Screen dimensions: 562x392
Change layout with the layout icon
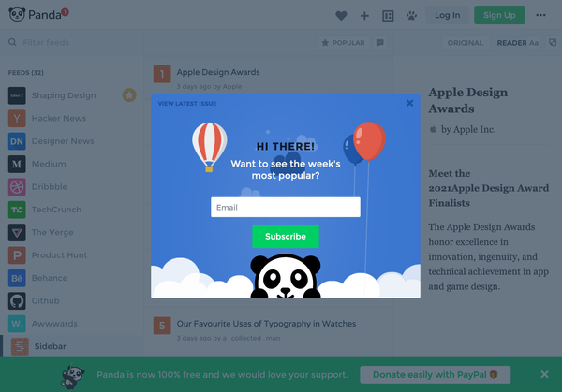388,16
